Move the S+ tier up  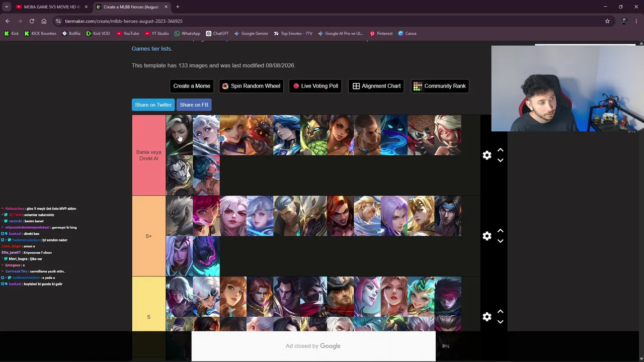click(500, 231)
